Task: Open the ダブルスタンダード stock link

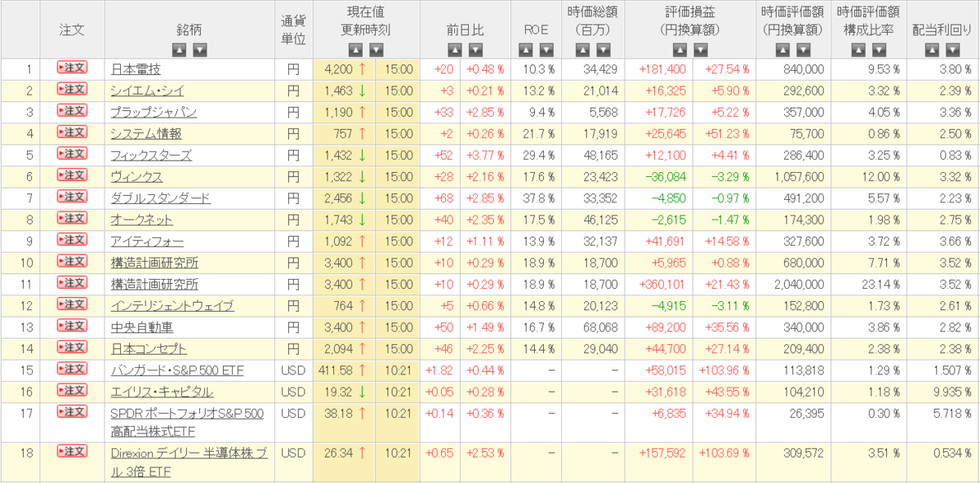Action: coord(160,198)
